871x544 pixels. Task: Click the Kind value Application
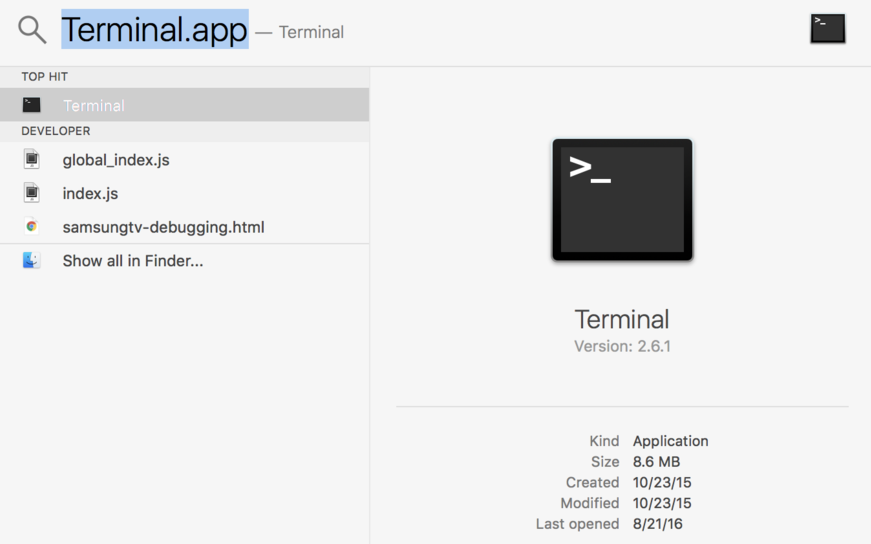670,441
